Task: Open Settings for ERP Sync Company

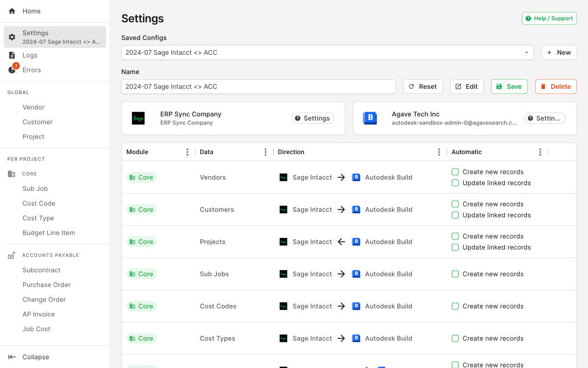Action: pos(312,118)
